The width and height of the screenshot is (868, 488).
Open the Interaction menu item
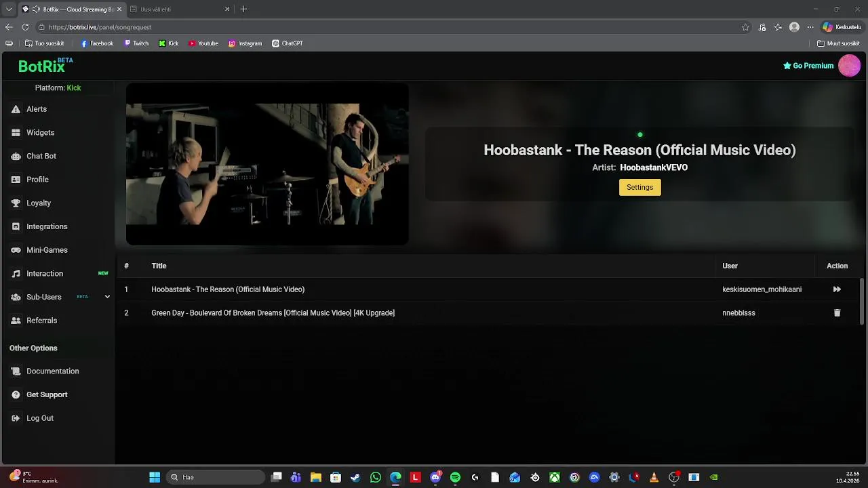click(x=37, y=274)
